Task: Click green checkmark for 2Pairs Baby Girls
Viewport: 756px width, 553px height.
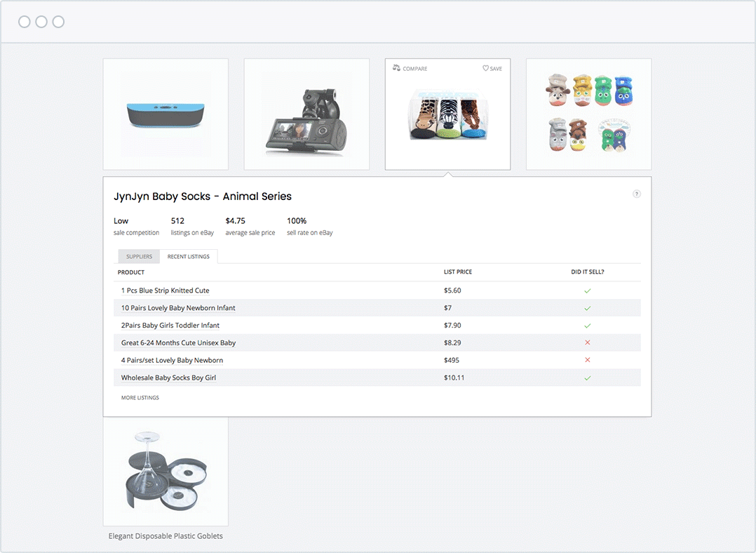Action: pyautogui.click(x=588, y=326)
